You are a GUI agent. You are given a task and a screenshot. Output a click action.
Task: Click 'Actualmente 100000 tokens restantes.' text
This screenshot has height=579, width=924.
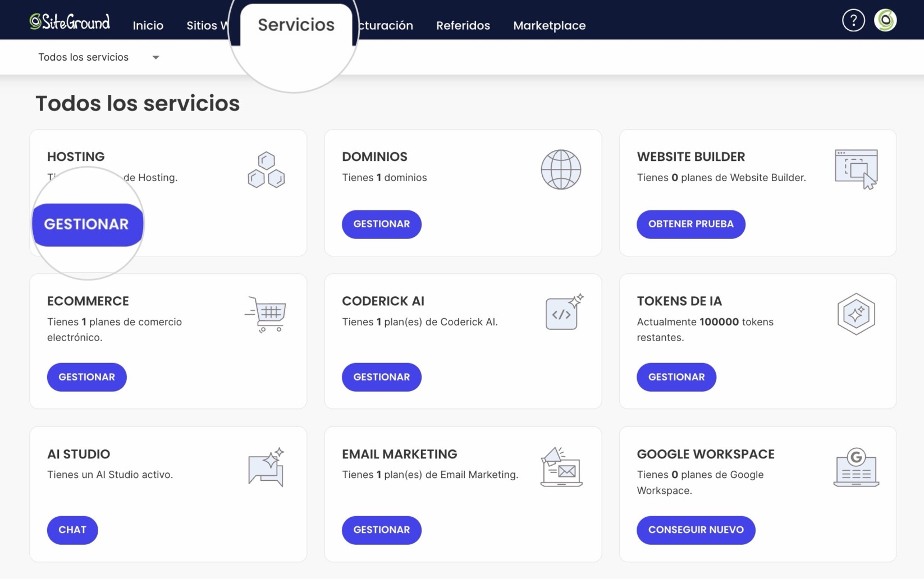[x=705, y=329]
